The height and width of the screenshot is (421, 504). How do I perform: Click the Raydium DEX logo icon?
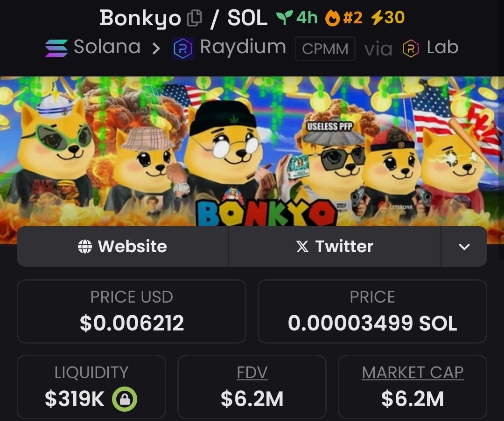pyautogui.click(x=182, y=48)
